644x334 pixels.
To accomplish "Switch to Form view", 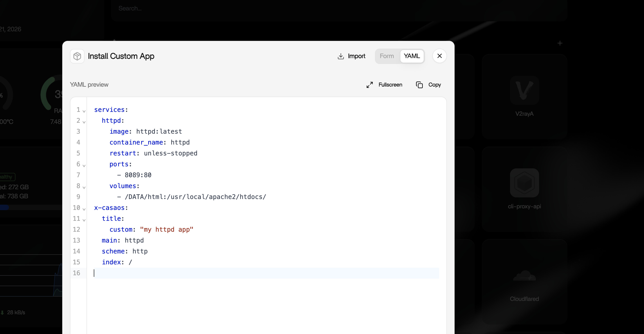I will coord(387,56).
